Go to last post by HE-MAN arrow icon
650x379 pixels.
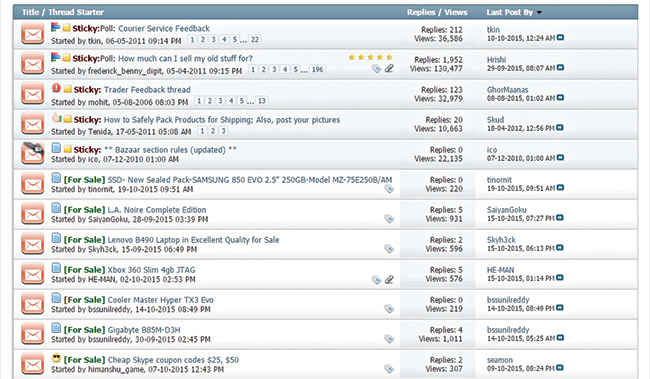[x=560, y=278]
